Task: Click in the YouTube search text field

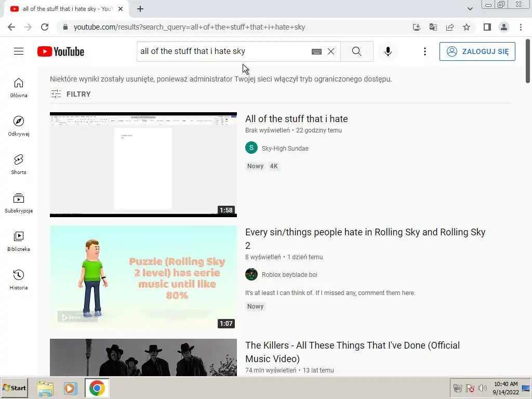Action: (x=224, y=51)
